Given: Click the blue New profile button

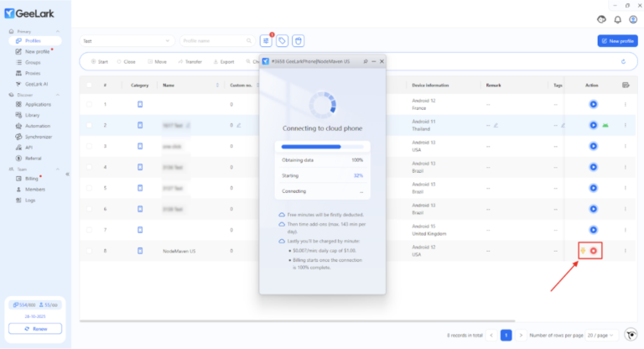Looking at the screenshot, I should coord(617,40).
